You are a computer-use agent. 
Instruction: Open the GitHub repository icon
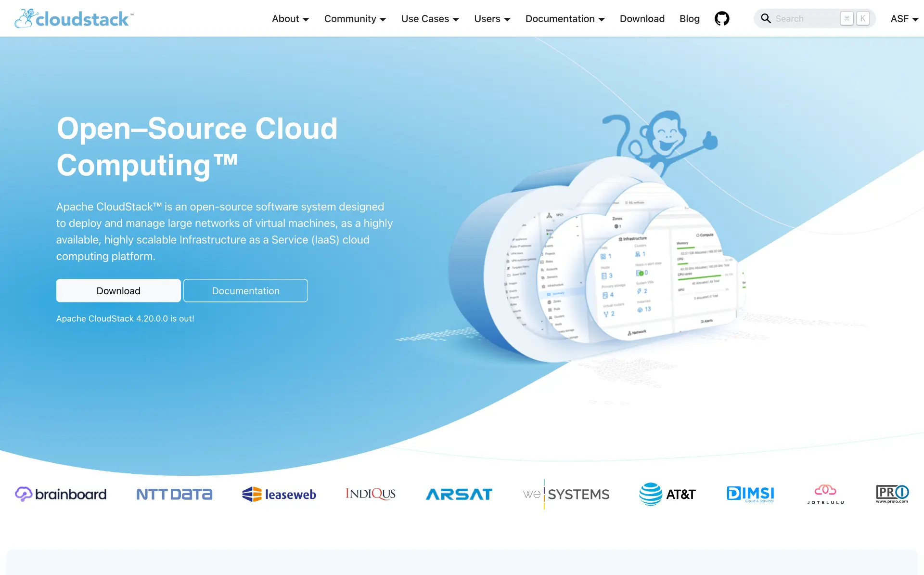[x=721, y=18]
